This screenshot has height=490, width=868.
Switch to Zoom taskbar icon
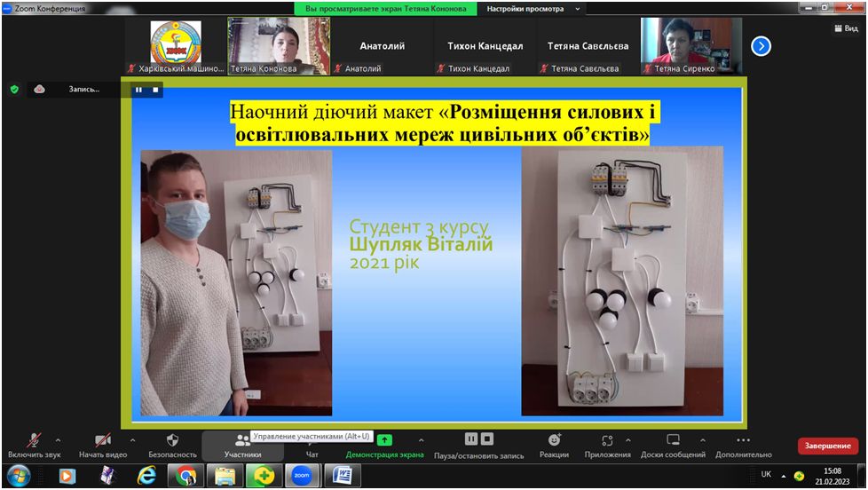(x=302, y=476)
